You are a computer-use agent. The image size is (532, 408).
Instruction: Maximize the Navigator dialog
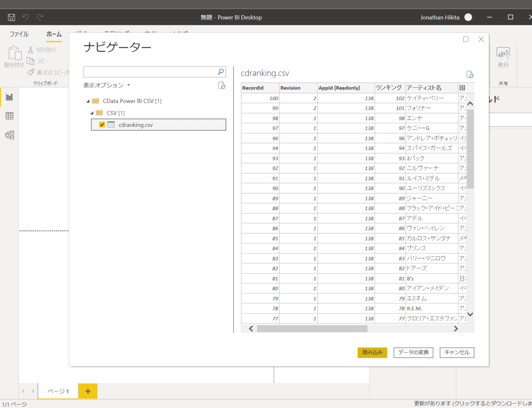pyautogui.click(x=466, y=39)
